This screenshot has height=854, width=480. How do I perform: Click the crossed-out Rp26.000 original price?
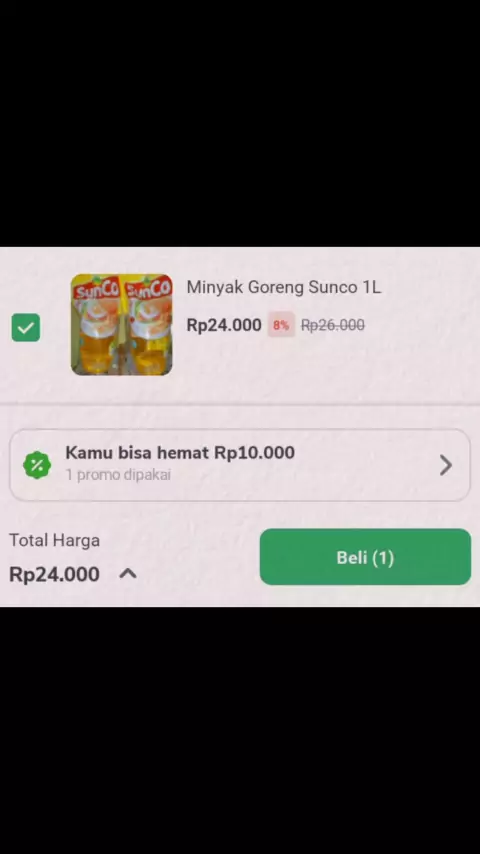point(333,325)
